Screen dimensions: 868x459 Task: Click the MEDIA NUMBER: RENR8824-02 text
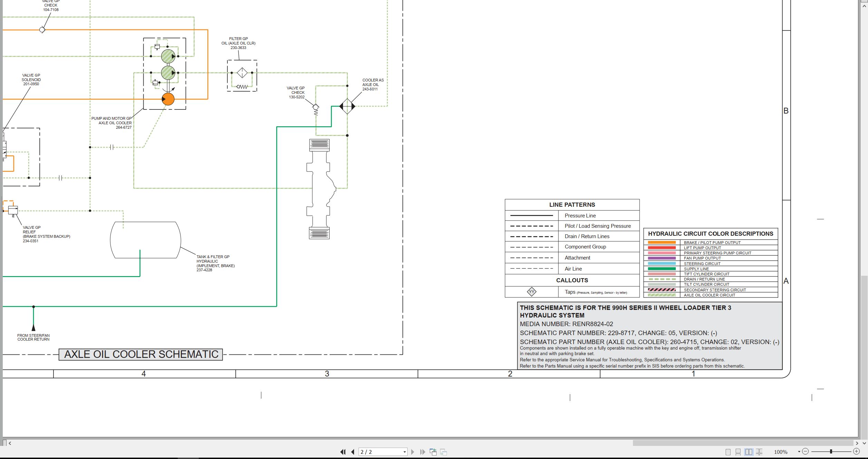(566, 324)
